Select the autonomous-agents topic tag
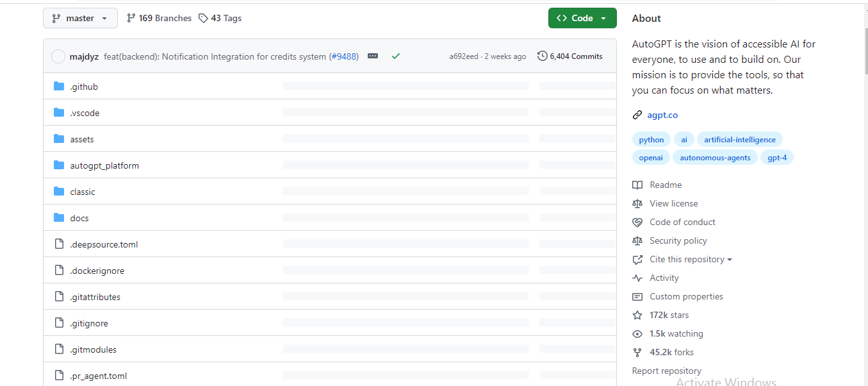This screenshot has width=868, height=386. [x=716, y=158]
